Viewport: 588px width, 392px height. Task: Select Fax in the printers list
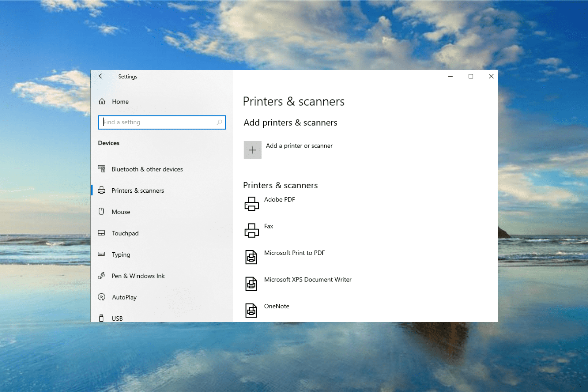[x=269, y=226]
